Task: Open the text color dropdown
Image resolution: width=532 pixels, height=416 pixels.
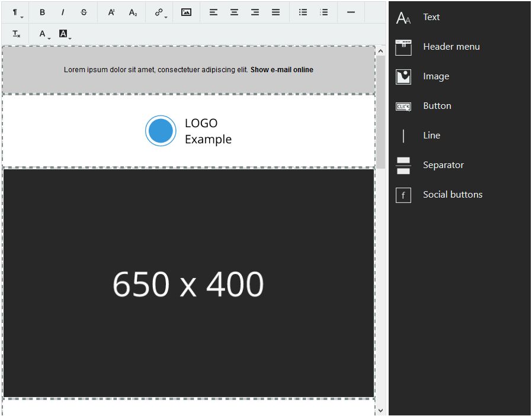Action: 44,34
